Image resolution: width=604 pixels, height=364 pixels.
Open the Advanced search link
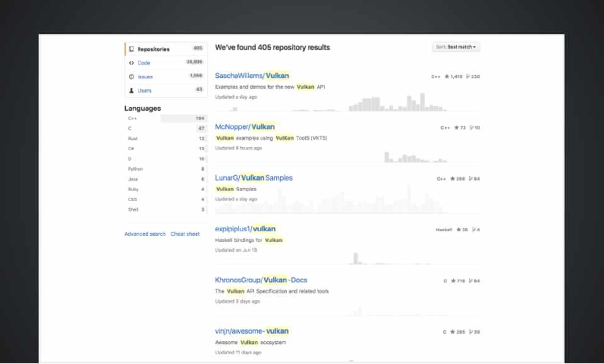click(145, 234)
